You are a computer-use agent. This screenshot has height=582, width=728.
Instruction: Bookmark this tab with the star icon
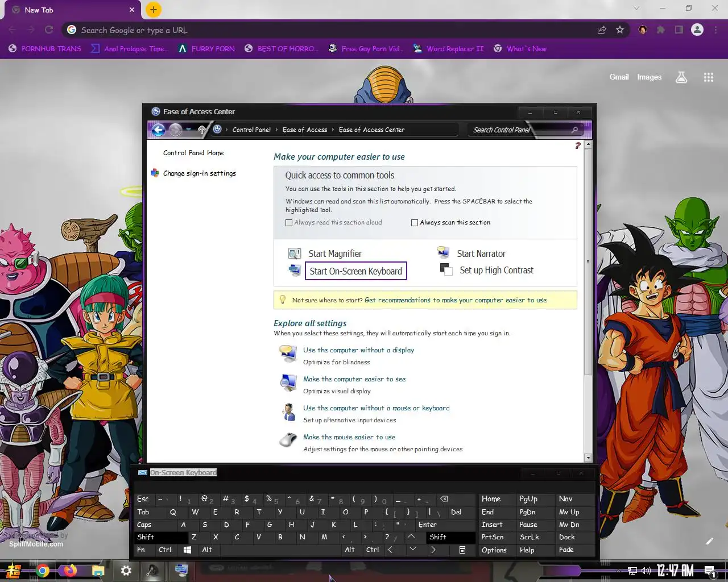point(620,30)
